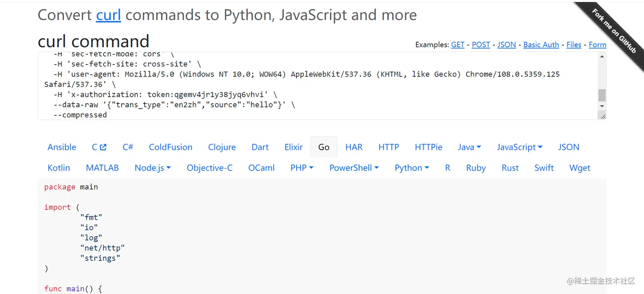
Task: Click the 'package main' code line
Action: coord(71,187)
